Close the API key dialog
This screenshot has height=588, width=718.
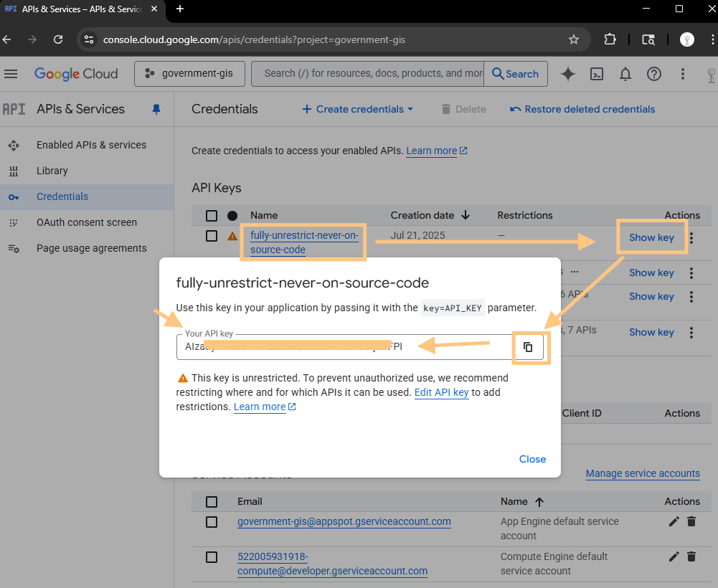click(532, 459)
